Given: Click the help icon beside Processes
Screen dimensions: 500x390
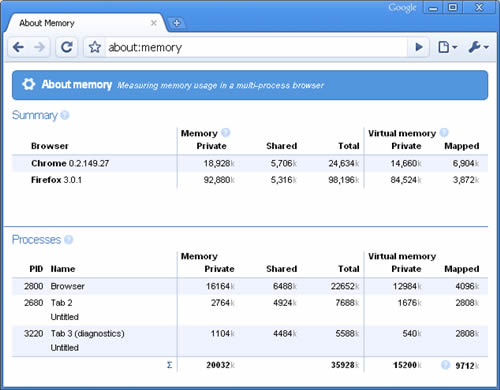Looking at the screenshot, I should click(x=68, y=240).
